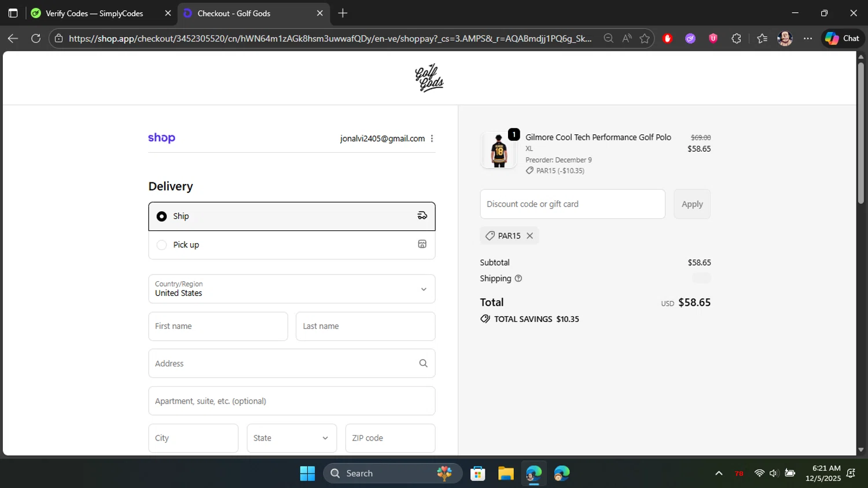Viewport: 868px width, 488px height.
Task: Click the active Edge taskbar icon with avatar
Action: click(x=534, y=474)
